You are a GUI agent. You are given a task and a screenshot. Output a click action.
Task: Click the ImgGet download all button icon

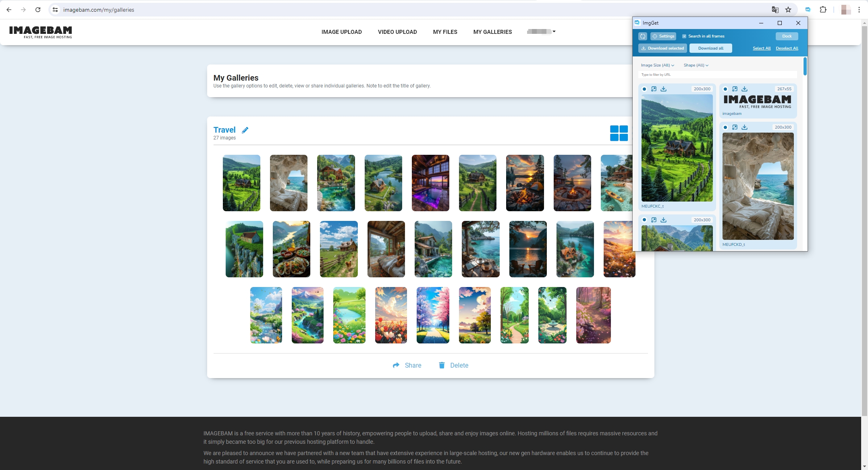click(710, 48)
